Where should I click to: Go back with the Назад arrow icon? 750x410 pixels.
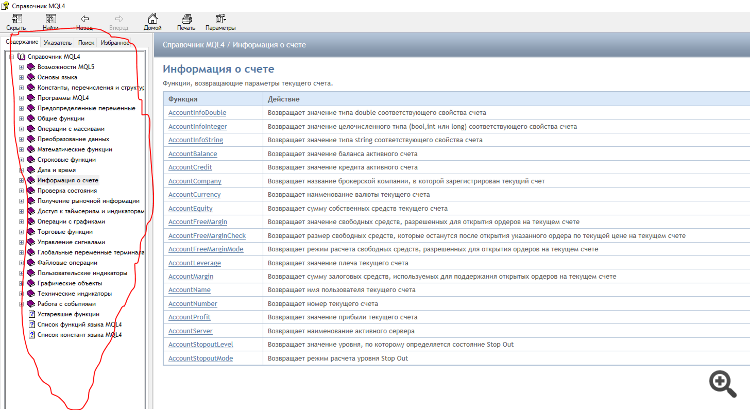[x=85, y=19]
